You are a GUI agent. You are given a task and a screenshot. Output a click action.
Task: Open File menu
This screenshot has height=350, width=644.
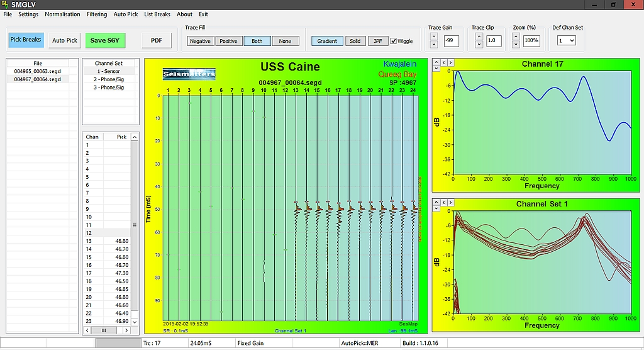pos(8,14)
